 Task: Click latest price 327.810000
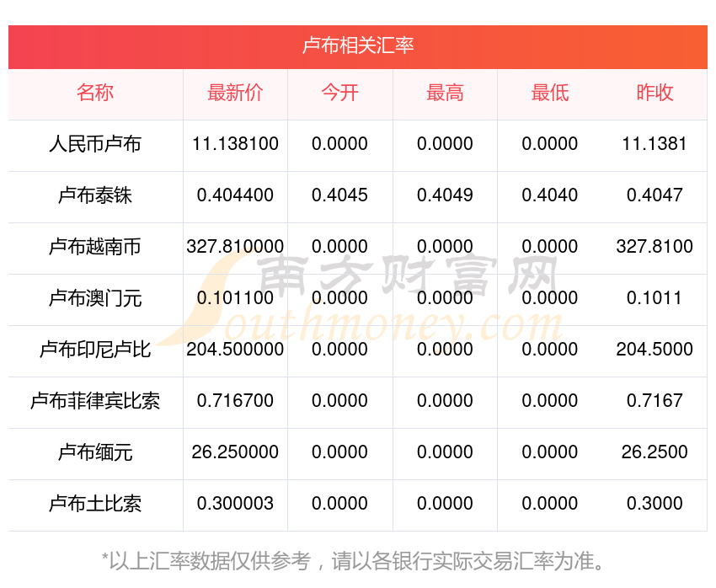coord(235,247)
